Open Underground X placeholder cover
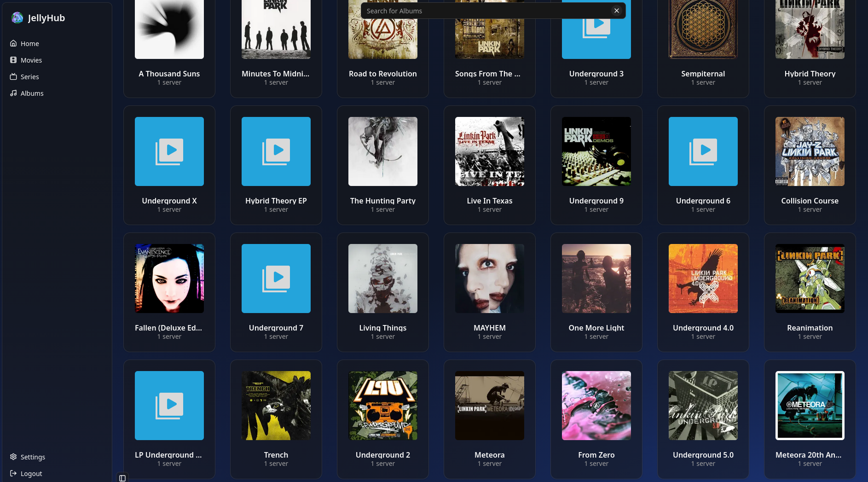This screenshot has height=482, width=868. point(169,151)
